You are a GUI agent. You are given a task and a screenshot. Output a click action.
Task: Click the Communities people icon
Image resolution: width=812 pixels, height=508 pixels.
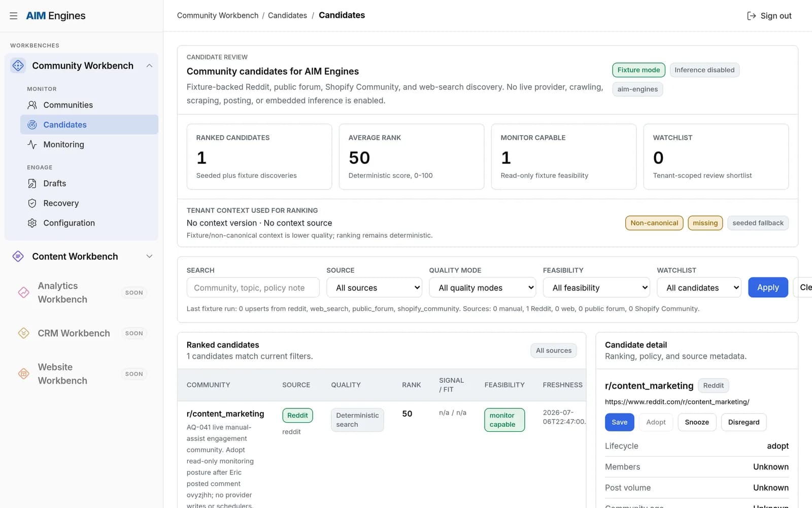pos(32,105)
